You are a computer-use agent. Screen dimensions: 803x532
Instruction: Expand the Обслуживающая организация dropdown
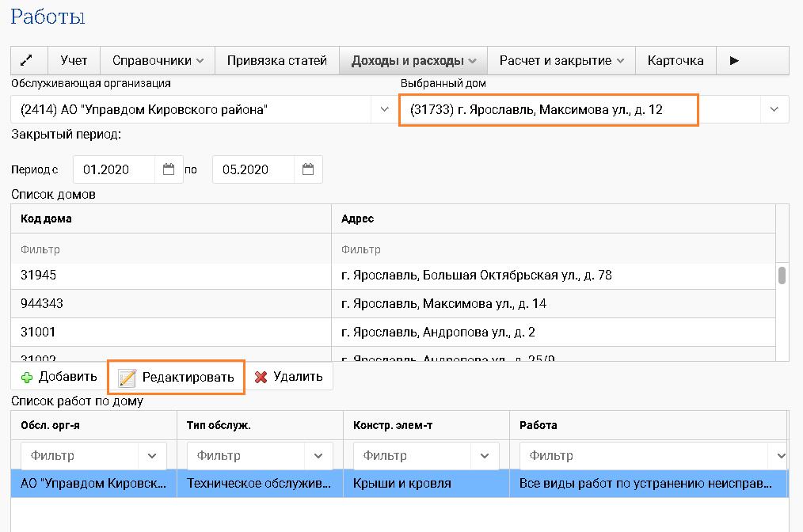[382, 110]
